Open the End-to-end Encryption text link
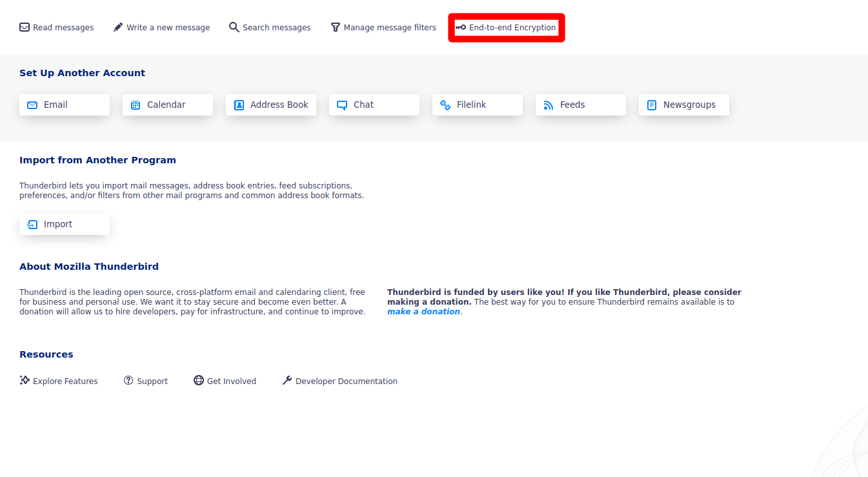 pyautogui.click(x=512, y=28)
